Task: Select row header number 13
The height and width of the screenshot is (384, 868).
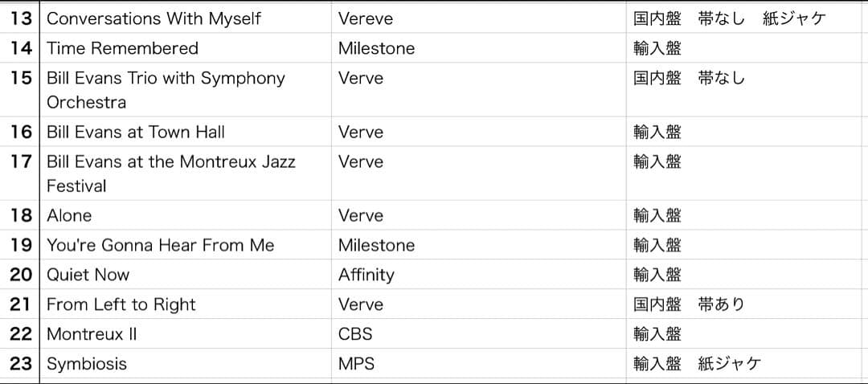Action: point(21,18)
